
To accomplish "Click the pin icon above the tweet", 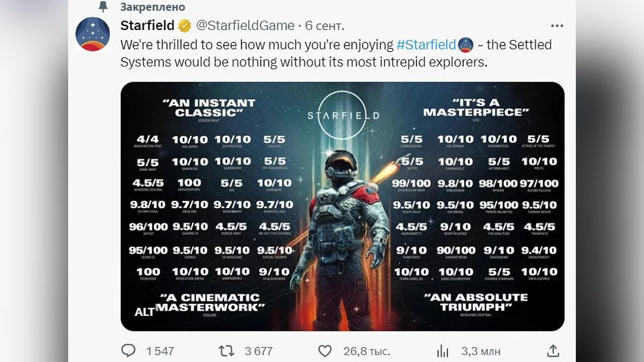I will coord(103,6).
